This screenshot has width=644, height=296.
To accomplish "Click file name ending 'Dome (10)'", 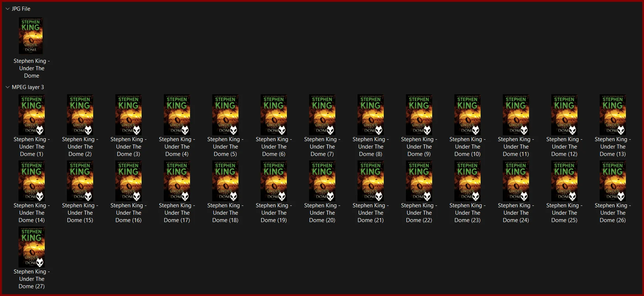I will (468, 147).
